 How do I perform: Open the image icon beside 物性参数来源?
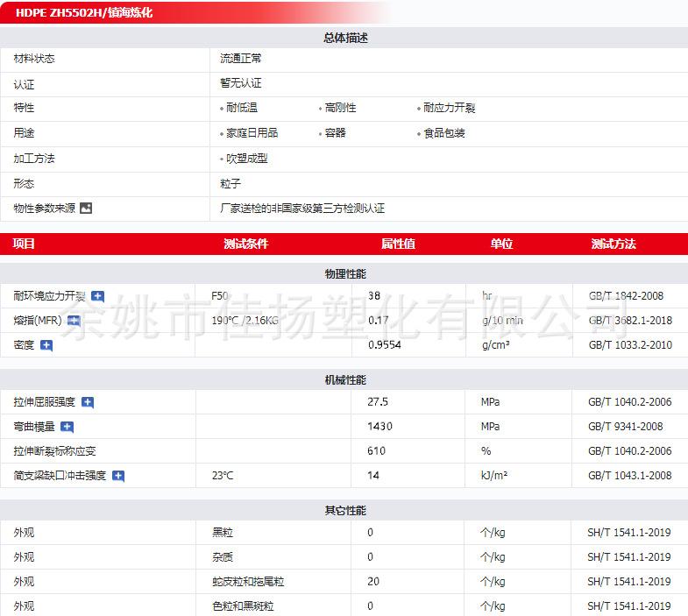[x=86, y=209]
